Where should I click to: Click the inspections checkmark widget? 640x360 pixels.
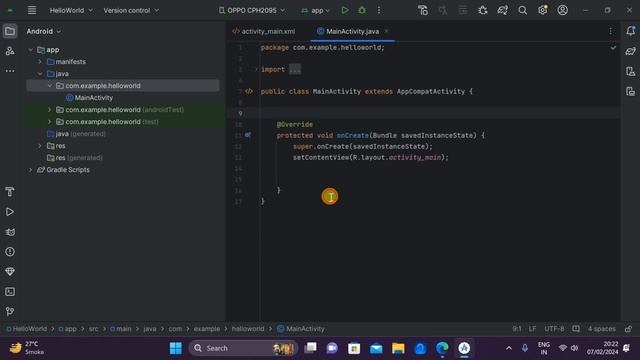point(613,48)
